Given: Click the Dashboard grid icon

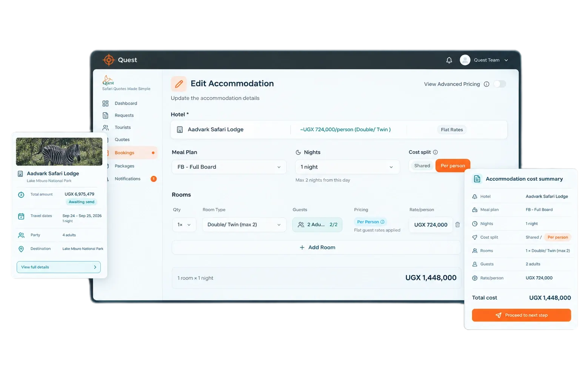Looking at the screenshot, I should [x=105, y=103].
